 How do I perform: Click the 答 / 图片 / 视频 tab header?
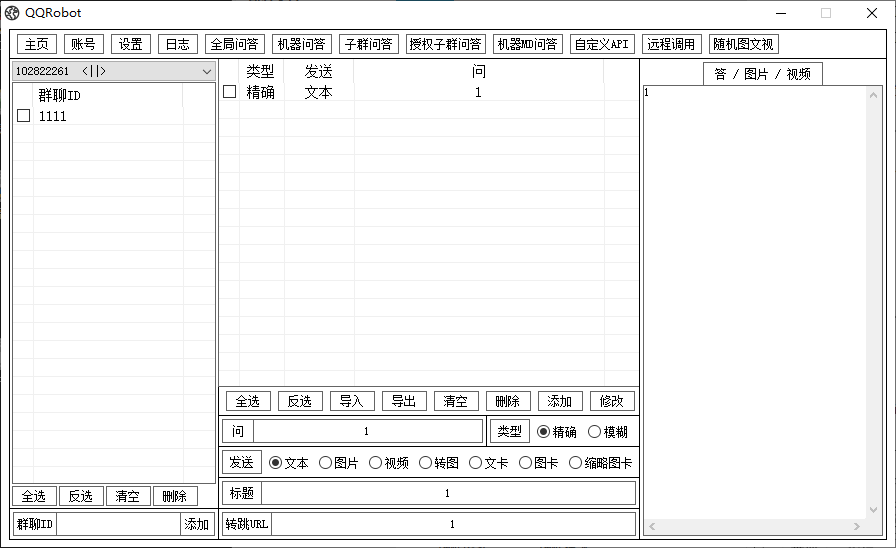pyautogui.click(x=763, y=74)
